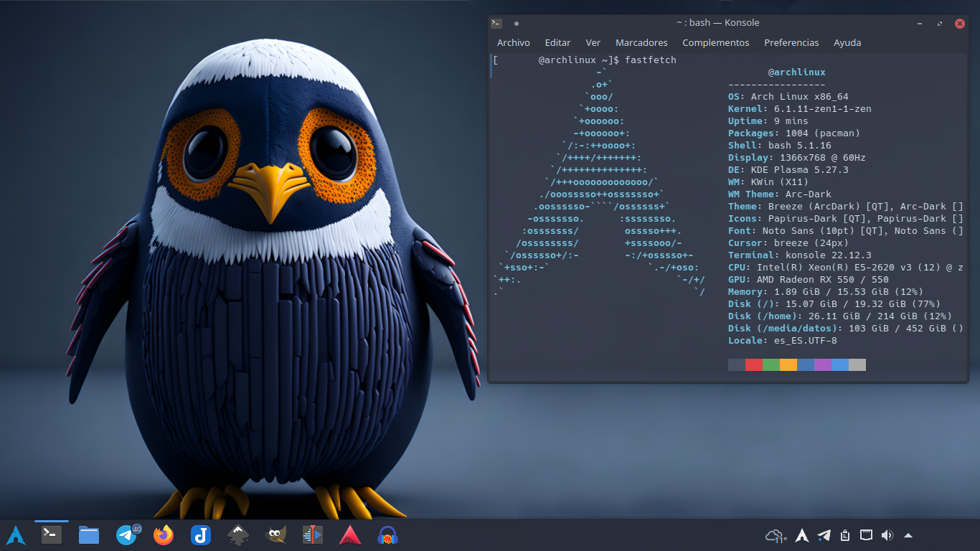The width and height of the screenshot is (980, 551).
Task: Click the 'Shell: bash 5.1.16' line
Action: 780,146
